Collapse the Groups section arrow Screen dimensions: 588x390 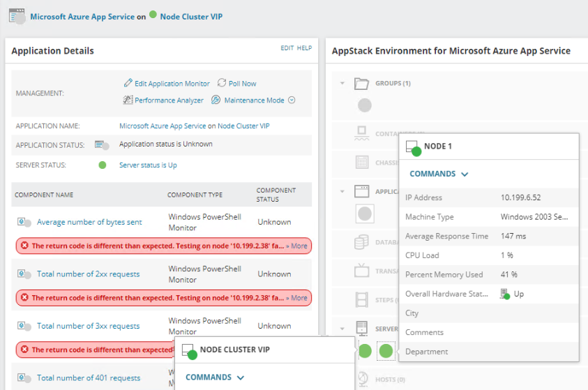pos(342,83)
